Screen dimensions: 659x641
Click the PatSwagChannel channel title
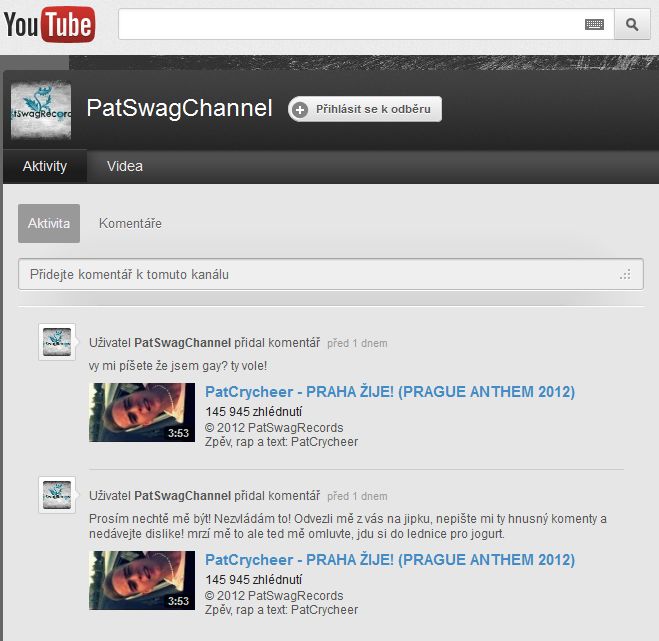pyautogui.click(x=179, y=108)
